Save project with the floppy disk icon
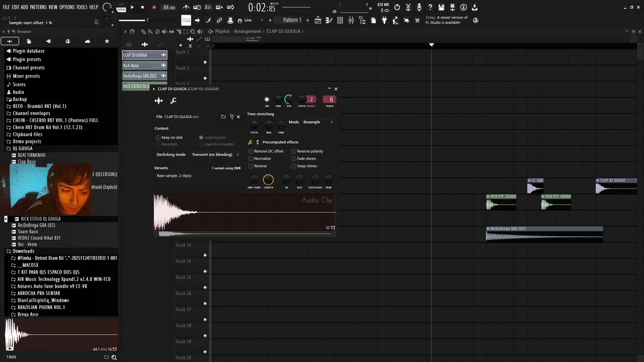The height and width of the screenshot is (362, 644). [x=441, y=7]
